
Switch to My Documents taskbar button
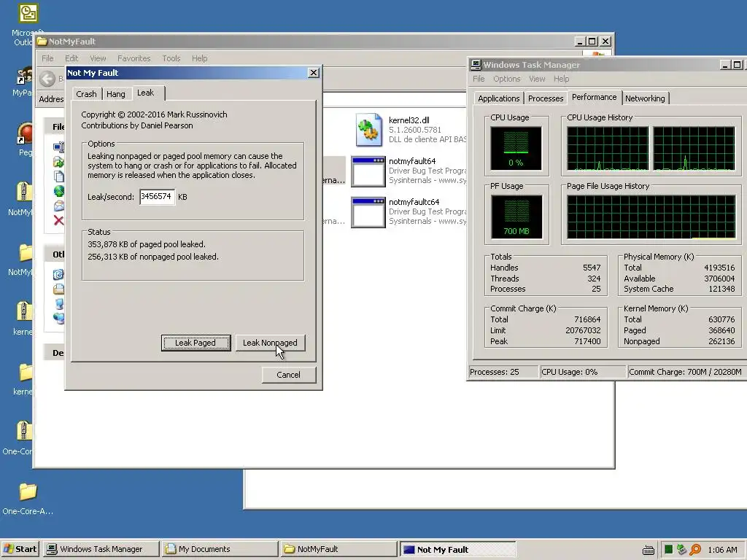point(220,549)
